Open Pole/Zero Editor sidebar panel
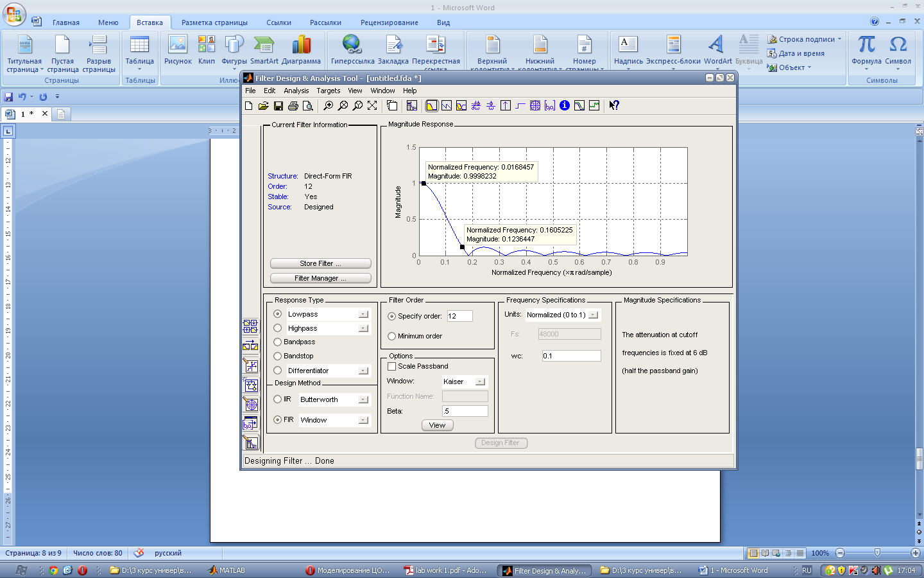This screenshot has height=578, width=924. (250, 404)
